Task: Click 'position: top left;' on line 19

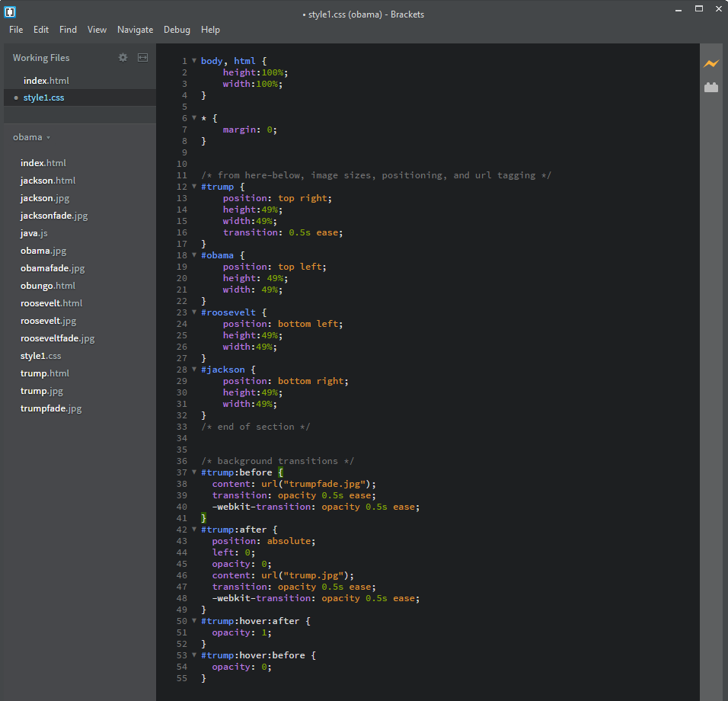Action: (x=274, y=267)
